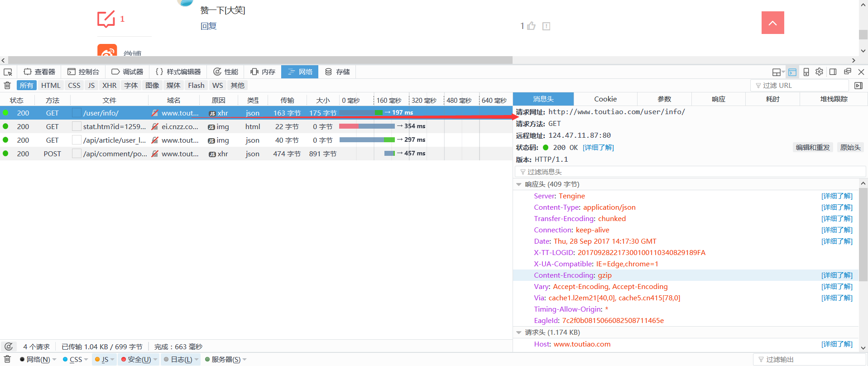Open the performance analysis stopwatch icon

coord(9,347)
